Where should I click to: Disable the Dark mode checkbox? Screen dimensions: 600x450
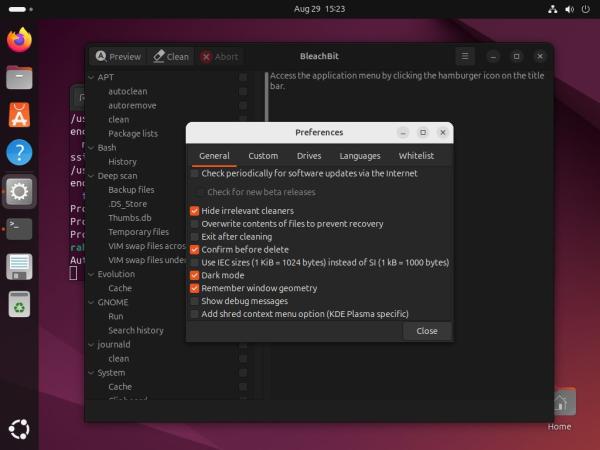194,275
